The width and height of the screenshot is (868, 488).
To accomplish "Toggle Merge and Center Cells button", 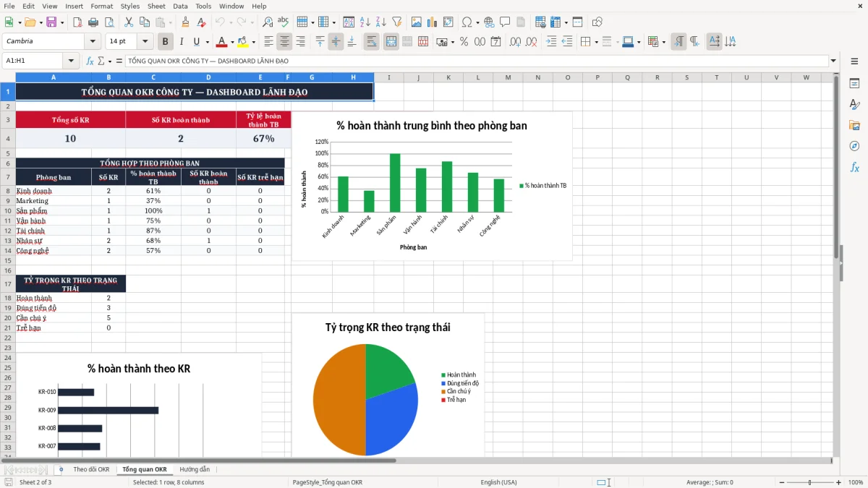I will point(391,42).
